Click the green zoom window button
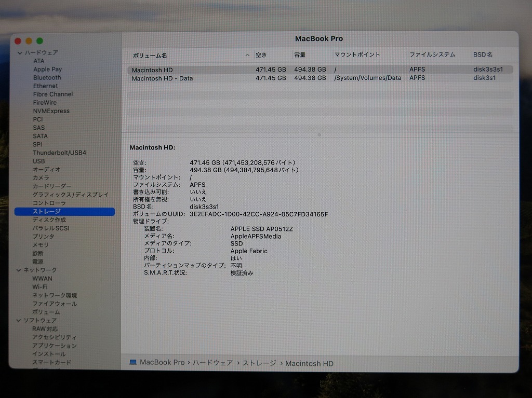The height and width of the screenshot is (398, 532). click(x=39, y=41)
